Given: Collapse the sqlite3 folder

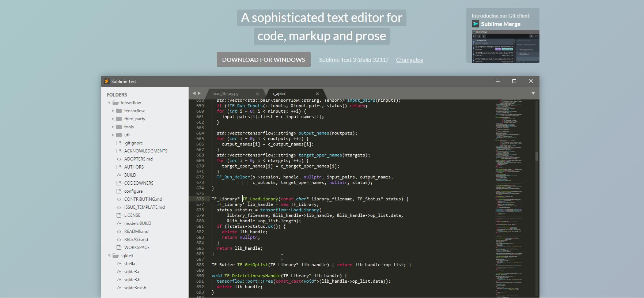Looking at the screenshot, I should point(109,256).
